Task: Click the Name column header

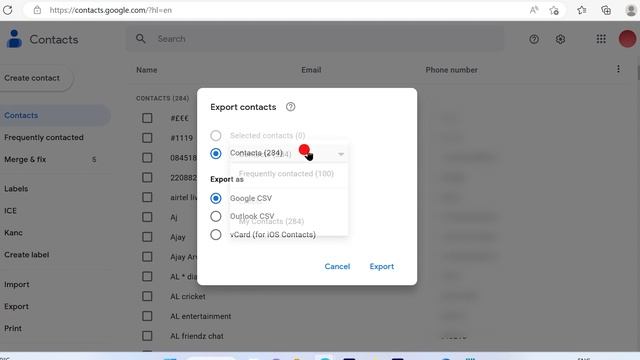Action: tap(147, 70)
